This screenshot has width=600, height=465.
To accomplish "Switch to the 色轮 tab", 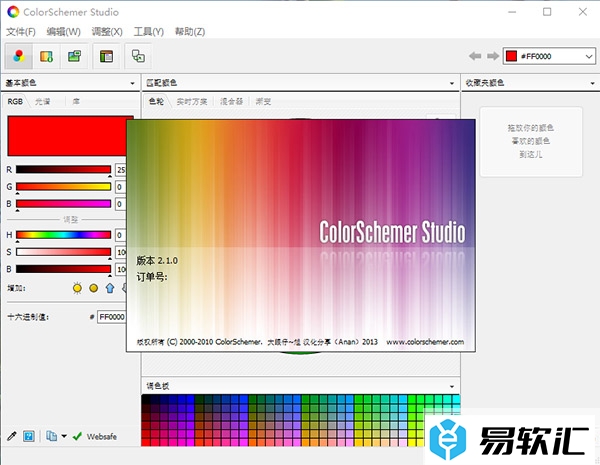I will click(156, 101).
